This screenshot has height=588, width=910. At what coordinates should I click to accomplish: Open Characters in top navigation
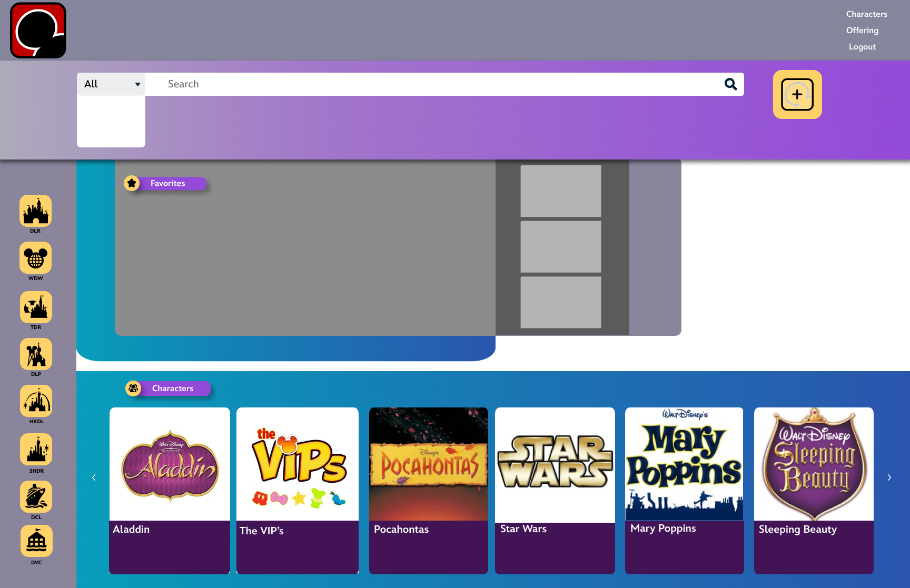click(x=867, y=14)
